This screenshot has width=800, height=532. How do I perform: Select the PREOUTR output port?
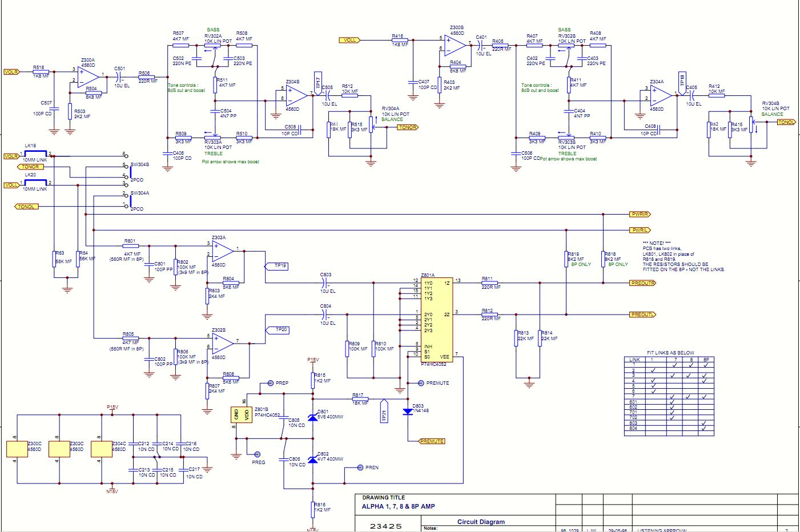643,283
